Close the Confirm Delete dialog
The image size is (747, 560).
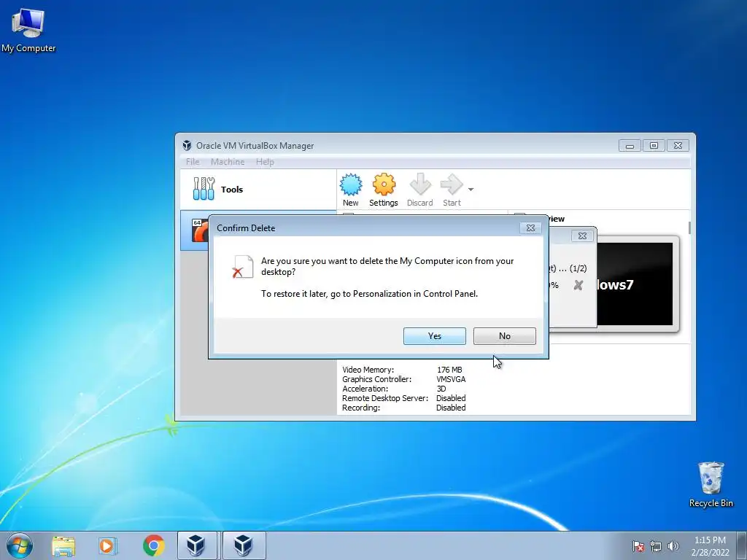(530, 228)
